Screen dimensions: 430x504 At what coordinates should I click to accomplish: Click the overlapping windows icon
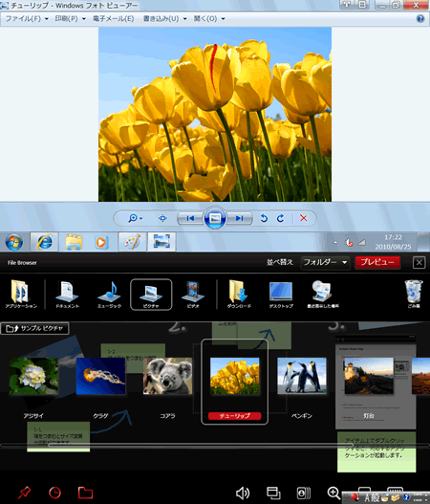pos(273,493)
